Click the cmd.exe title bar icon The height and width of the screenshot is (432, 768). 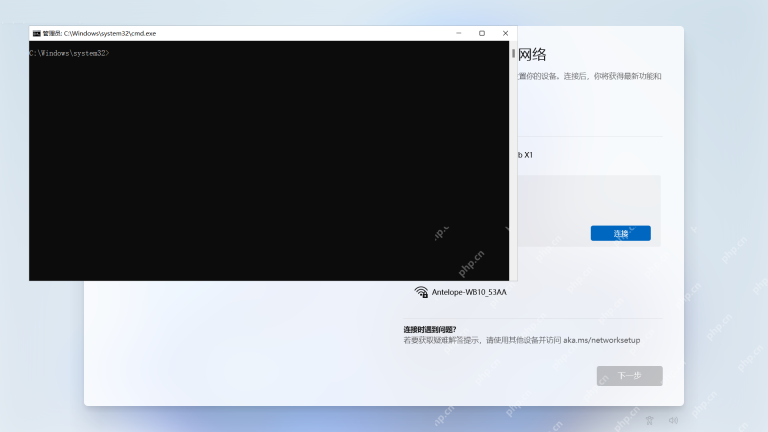(37, 33)
